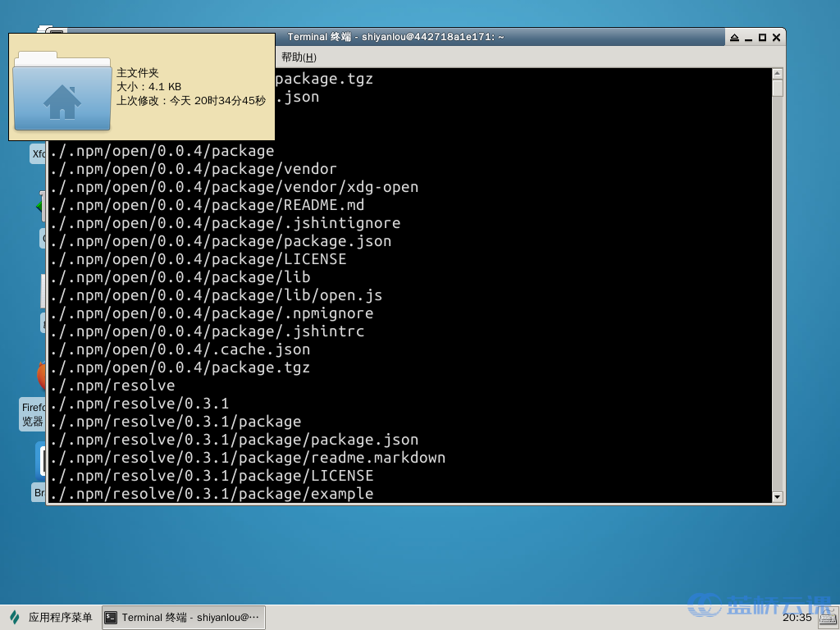Select the Terminal window from the taskbar
The image size is (840, 630).
183,617
